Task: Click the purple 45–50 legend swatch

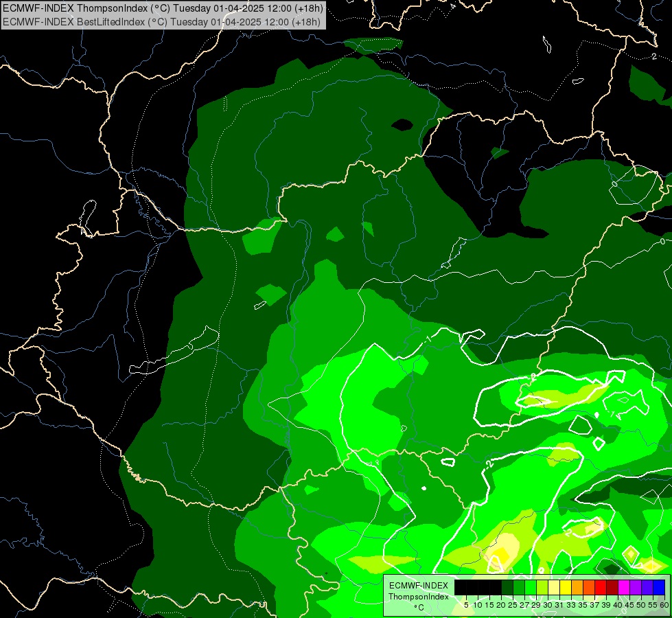Action: (636, 588)
